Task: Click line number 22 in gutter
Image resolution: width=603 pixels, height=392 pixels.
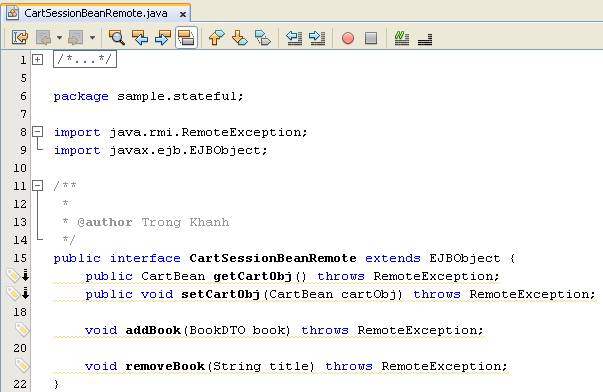Action: 20,384
